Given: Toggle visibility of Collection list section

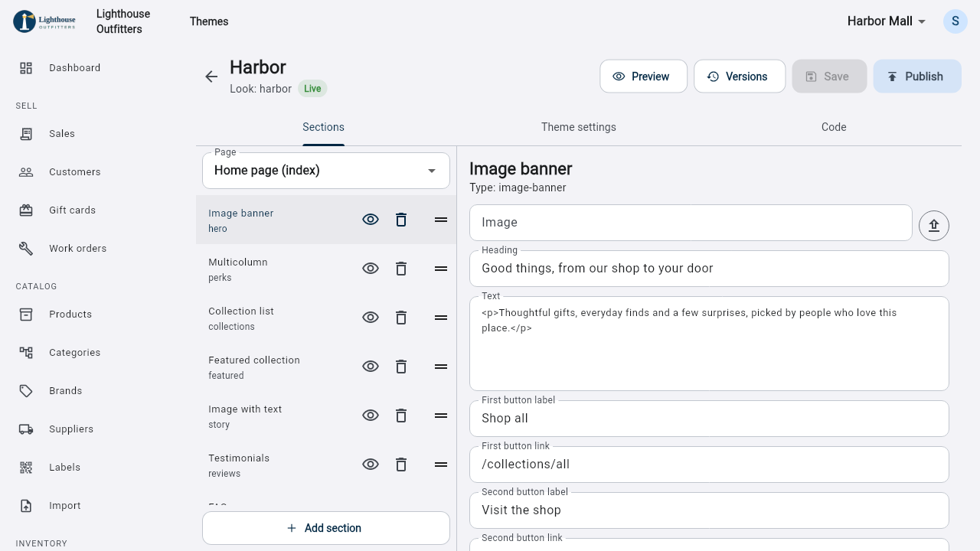Looking at the screenshot, I should 371,318.
